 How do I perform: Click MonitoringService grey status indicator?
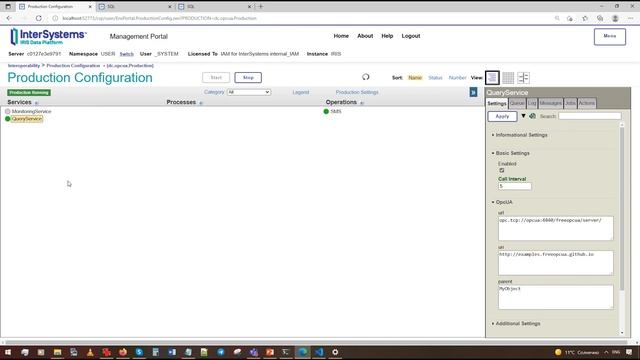click(8, 111)
